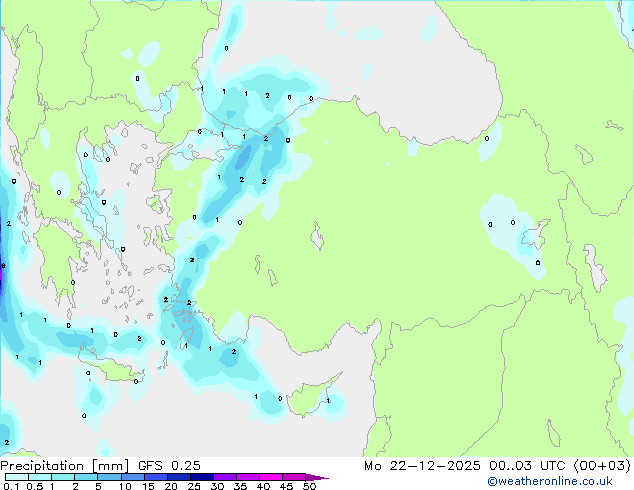Pick the 15–20 mm legend color box
This screenshot has height=490, width=634.
[156, 477]
